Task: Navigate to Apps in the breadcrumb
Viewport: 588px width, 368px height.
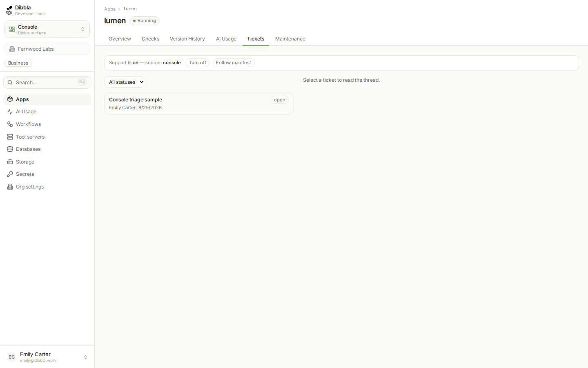Action: point(110,9)
